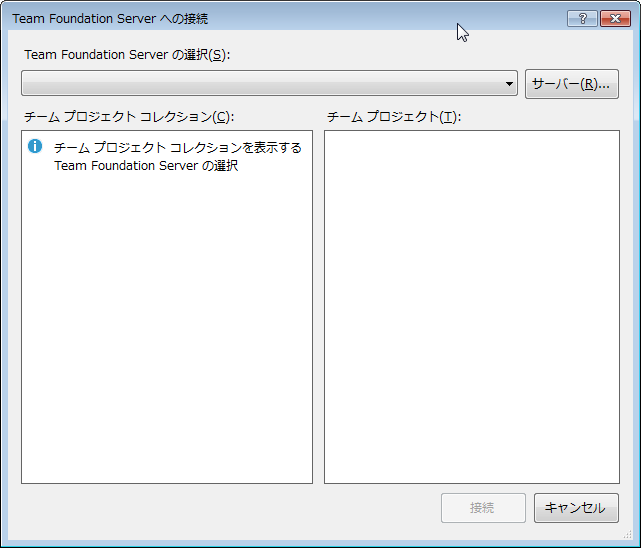This screenshot has width=641, height=548.
Task: Click the チーム プロジェクト コレクション list box
Action: pos(167,306)
